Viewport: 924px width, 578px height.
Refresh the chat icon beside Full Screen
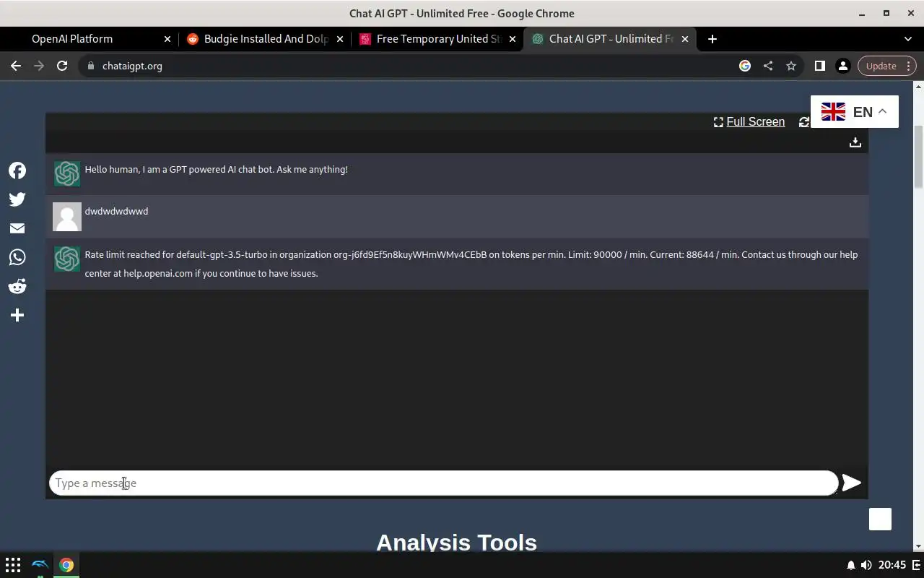[804, 122]
